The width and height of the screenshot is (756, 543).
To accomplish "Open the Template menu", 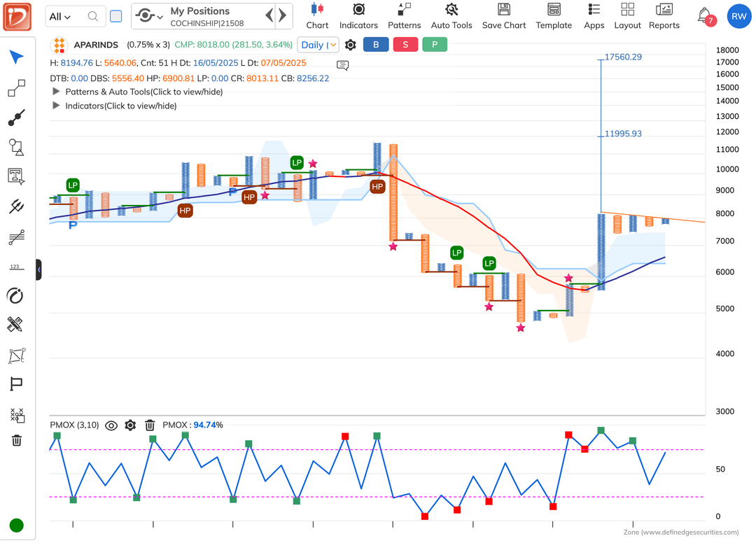I will tap(554, 16).
